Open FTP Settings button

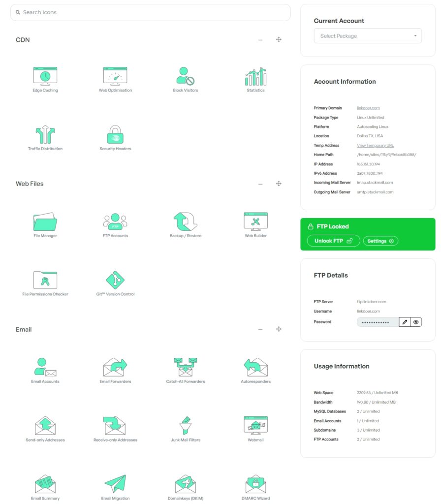(x=380, y=241)
